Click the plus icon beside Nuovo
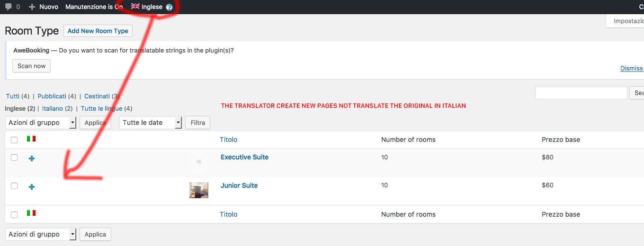This screenshot has width=644, height=246. click(x=32, y=7)
